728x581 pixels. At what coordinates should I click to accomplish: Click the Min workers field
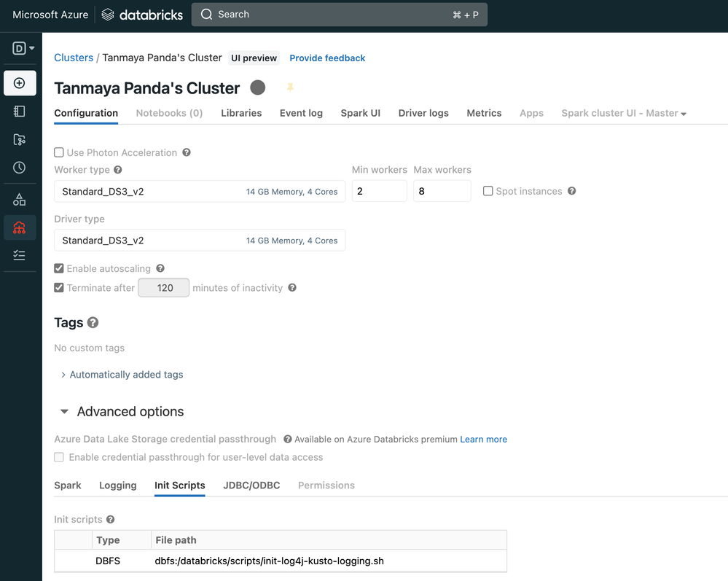pyautogui.click(x=380, y=191)
